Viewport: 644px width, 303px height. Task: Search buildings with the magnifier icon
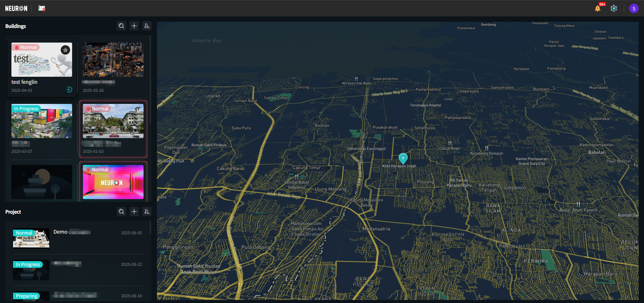(121, 26)
